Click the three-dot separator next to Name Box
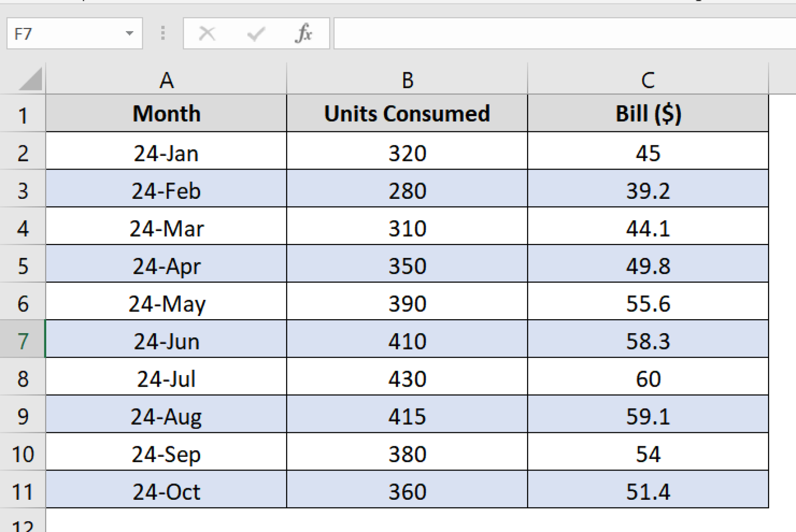 163,33
